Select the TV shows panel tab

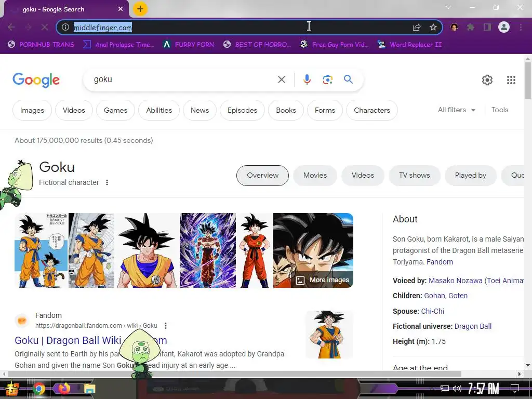[414, 176]
